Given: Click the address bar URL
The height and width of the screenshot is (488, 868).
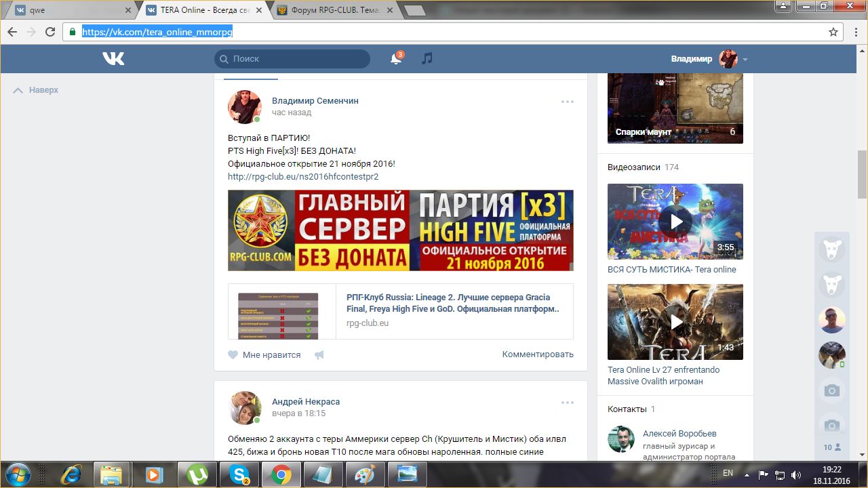Looking at the screenshot, I should 157,32.
